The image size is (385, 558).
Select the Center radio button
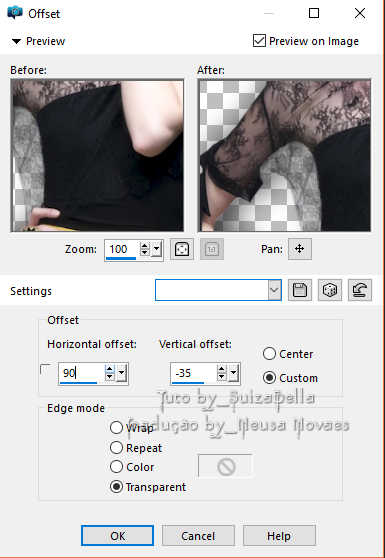coord(269,354)
